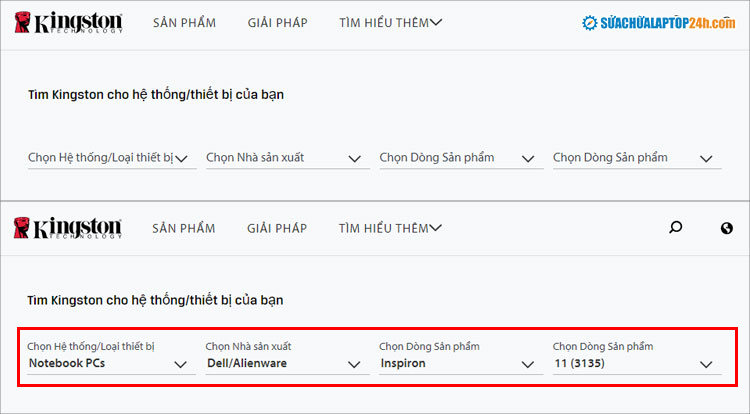Open GIẢI PHÁP menu in the bottom header
The image size is (750, 414).
277,228
